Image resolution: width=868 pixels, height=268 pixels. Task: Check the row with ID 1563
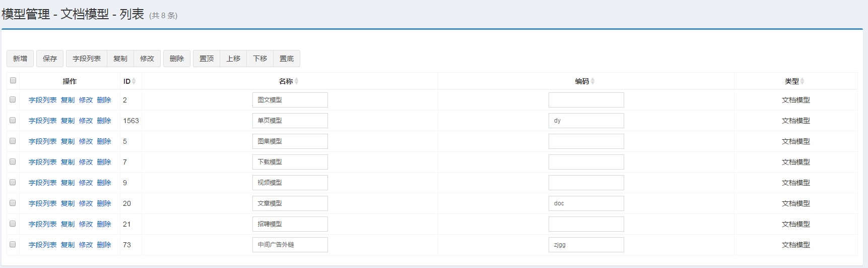coord(13,120)
